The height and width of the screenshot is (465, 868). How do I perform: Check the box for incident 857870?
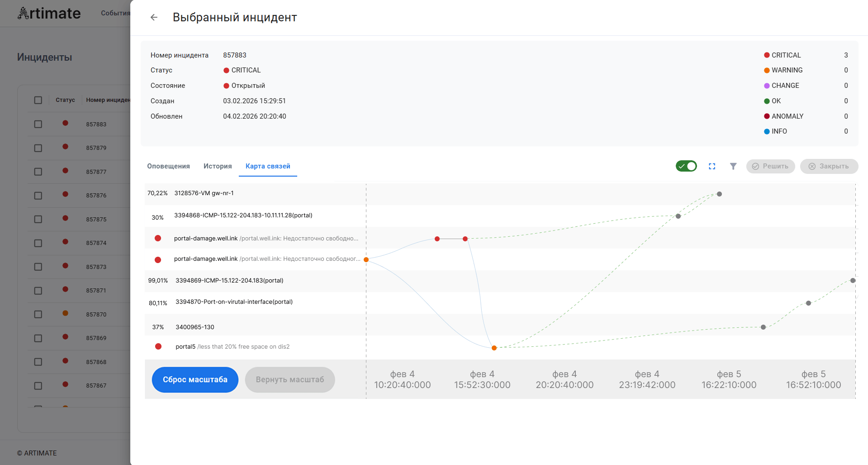click(x=38, y=314)
